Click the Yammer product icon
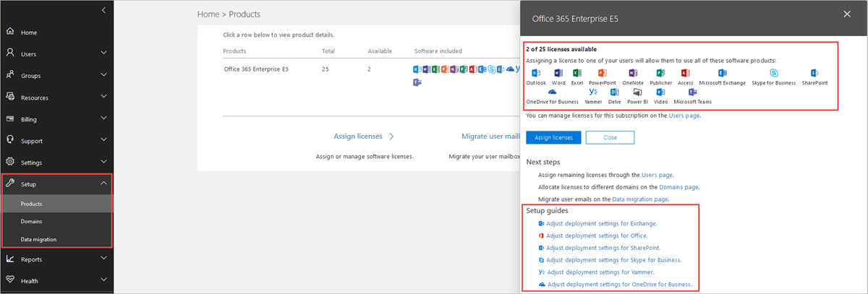The width and height of the screenshot is (868, 294). (x=593, y=92)
